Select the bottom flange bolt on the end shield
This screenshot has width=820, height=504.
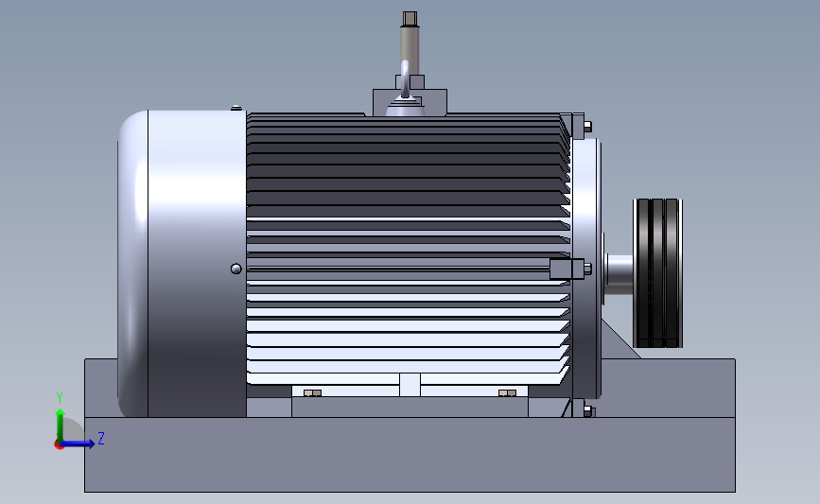(x=587, y=411)
